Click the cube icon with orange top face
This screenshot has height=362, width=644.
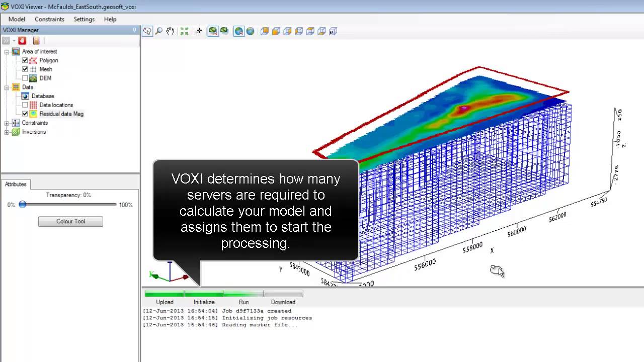coord(310,31)
